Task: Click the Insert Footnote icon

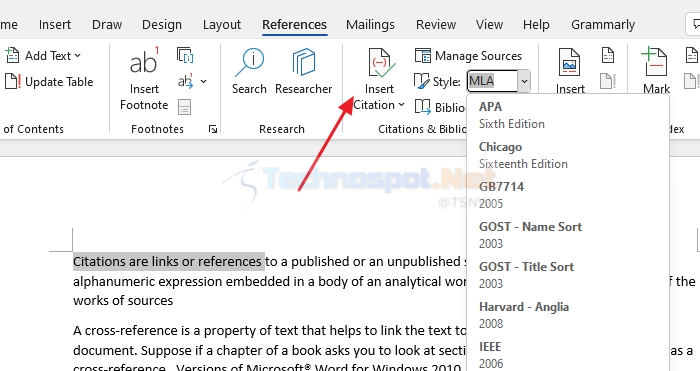Action: point(144,62)
